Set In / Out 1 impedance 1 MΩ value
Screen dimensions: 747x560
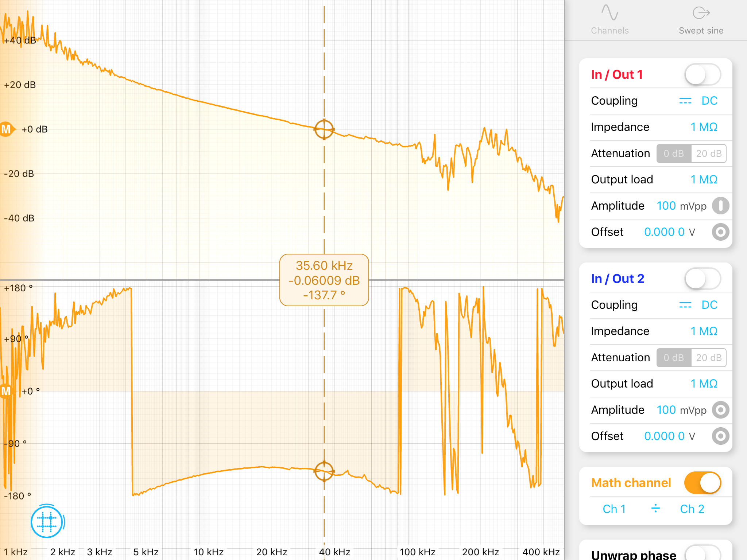tap(704, 127)
